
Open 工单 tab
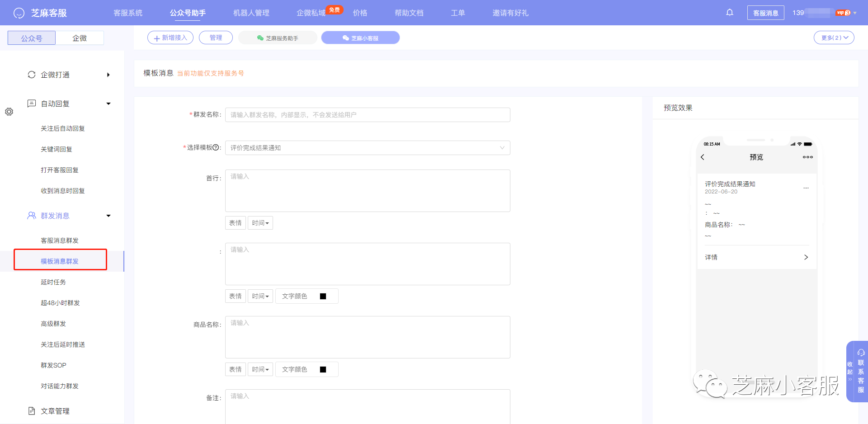point(458,13)
